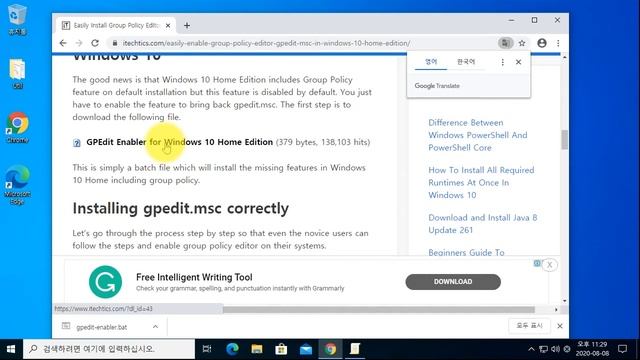Switch translation to 영어 tab
The image size is (640, 360).
pos(431,62)
